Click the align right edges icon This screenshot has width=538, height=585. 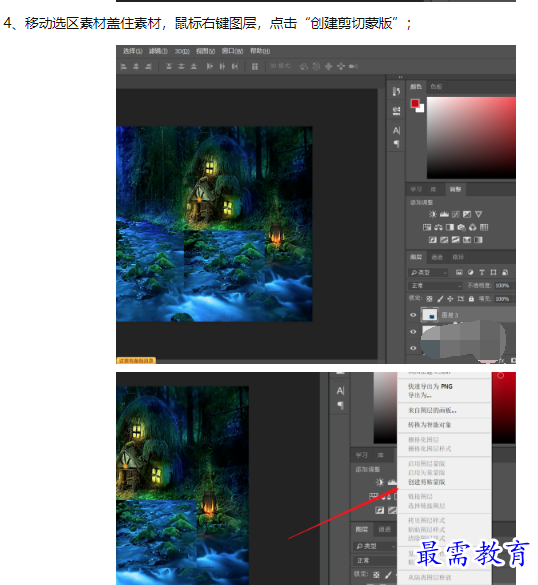point(148,66)
